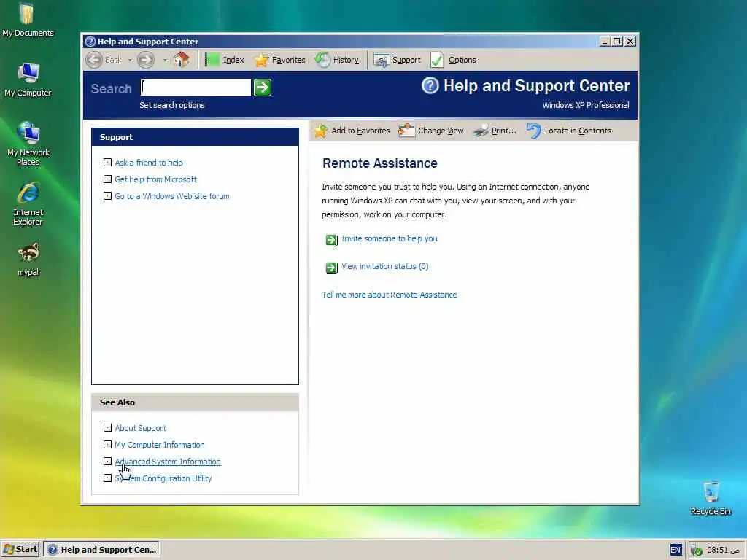Click the Forward arrow button

pos(146,60)
